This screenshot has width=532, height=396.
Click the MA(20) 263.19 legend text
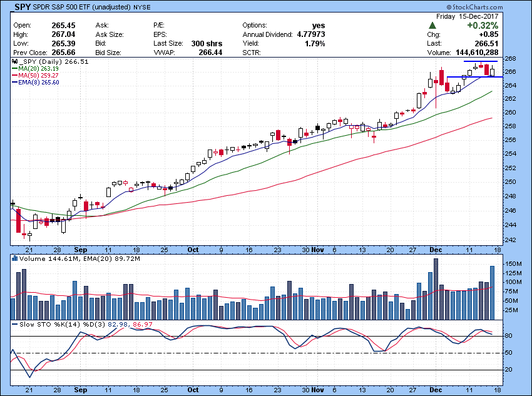click(38, 68)
